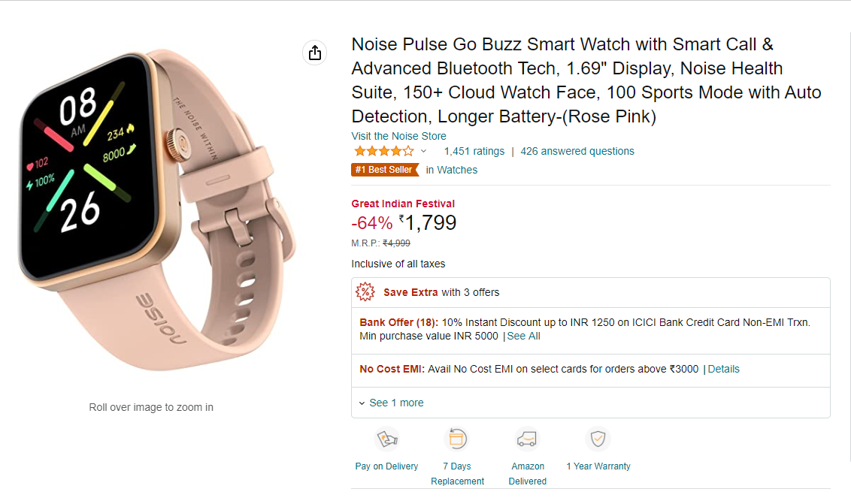Open the 426 answered questions
This screenshot has width=851, height=504.
pos(577,151)
